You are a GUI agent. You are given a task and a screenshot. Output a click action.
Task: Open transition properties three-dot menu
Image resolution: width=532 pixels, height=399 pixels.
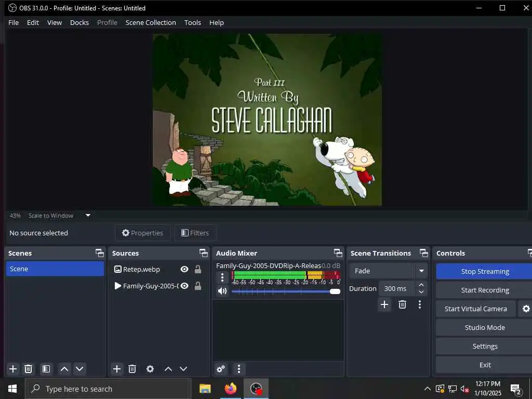coord(420,304)
